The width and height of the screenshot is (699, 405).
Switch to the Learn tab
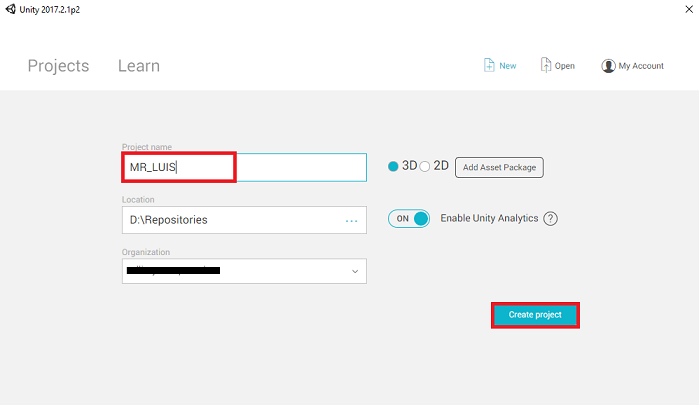click(x=139, y=66)
